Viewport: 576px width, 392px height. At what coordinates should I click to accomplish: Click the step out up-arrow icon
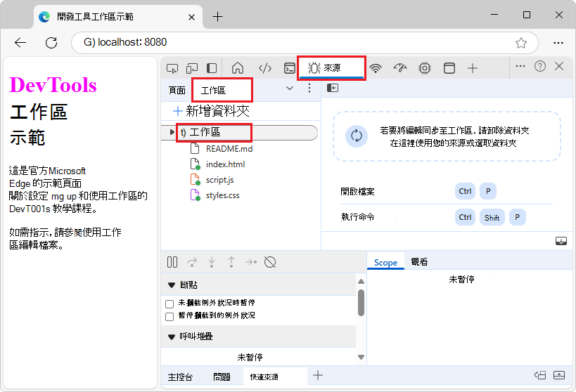pyautogui.click(x=231, y=262)
